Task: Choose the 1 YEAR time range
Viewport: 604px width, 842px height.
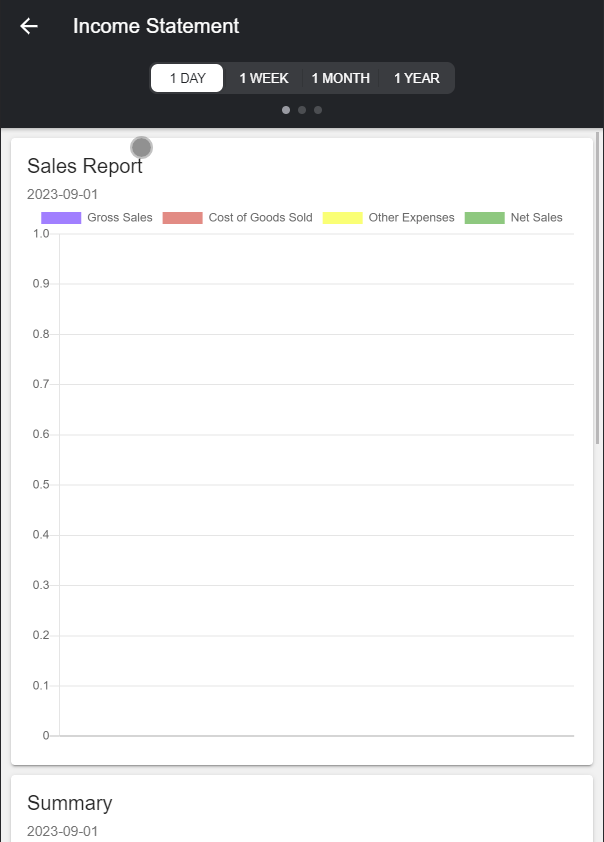Action: tap(416, 78)
